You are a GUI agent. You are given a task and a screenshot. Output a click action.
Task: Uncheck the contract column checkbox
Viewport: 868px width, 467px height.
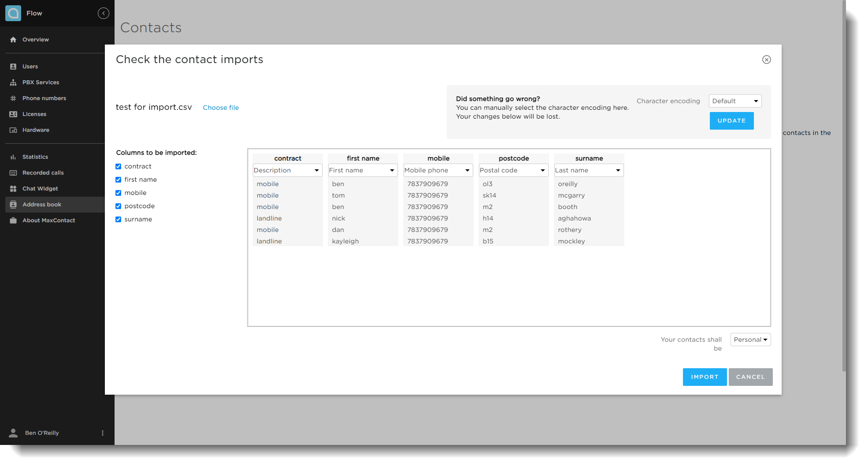(x=119, y=166)
